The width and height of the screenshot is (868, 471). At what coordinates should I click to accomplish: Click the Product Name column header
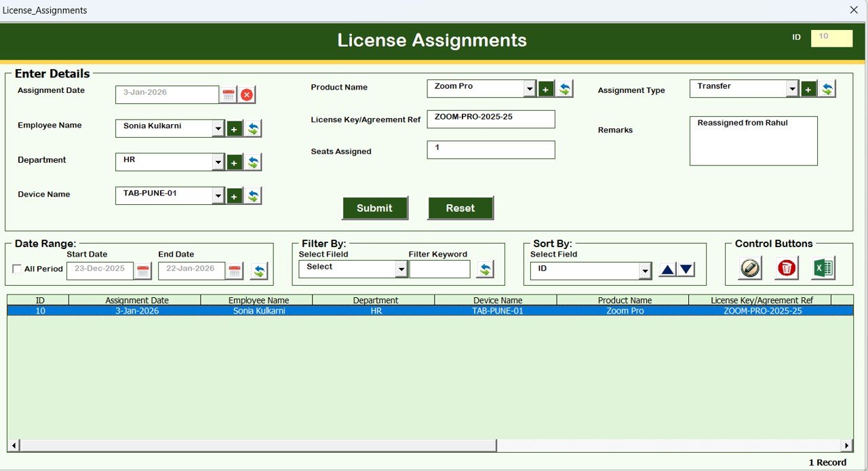point(624,300)
